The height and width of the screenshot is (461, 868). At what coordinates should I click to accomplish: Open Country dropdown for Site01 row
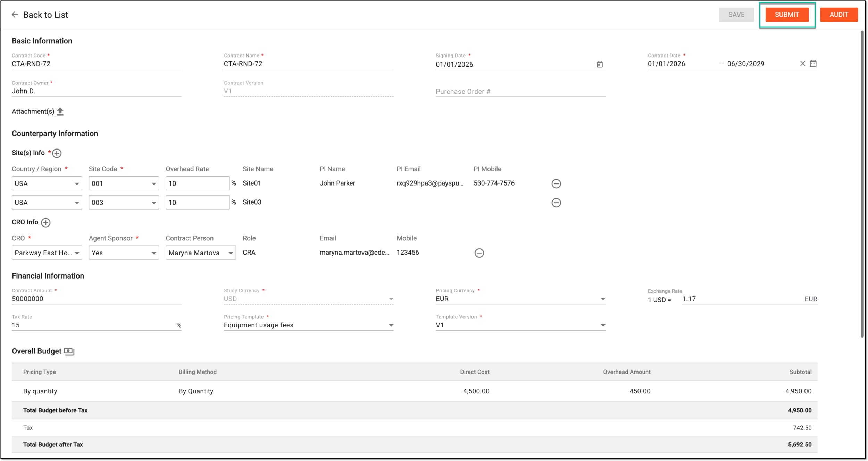point(47,183)
